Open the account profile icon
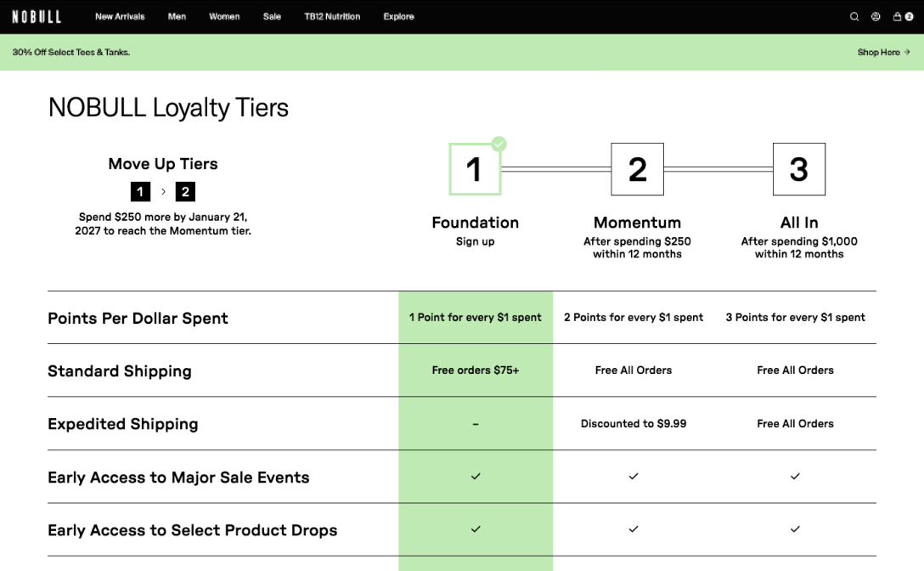This screenshot has width=924, height=571. point(876,16)
